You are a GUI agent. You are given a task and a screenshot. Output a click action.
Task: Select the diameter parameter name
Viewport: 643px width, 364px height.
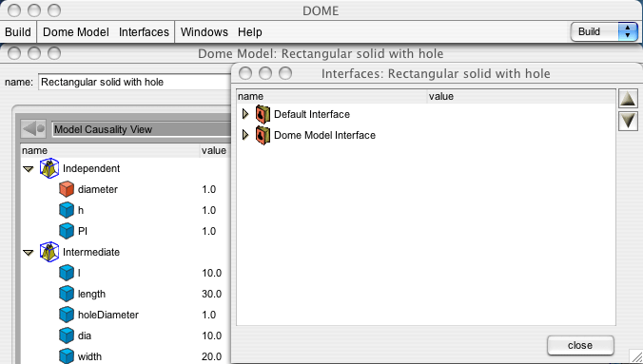[98, 189]
